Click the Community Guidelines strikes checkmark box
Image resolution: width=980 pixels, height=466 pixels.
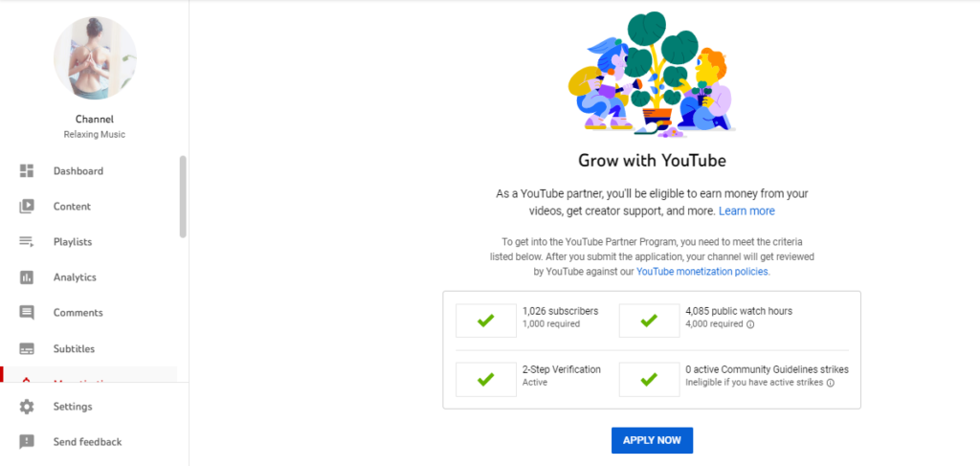click(649, 379)
